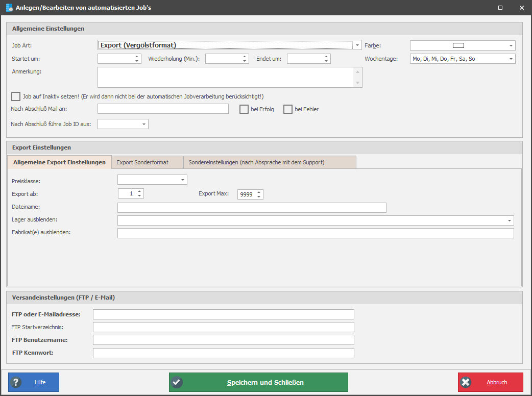Click the Export Max value 9999
This screenshot has height=396, width=532.
point(247,194)
